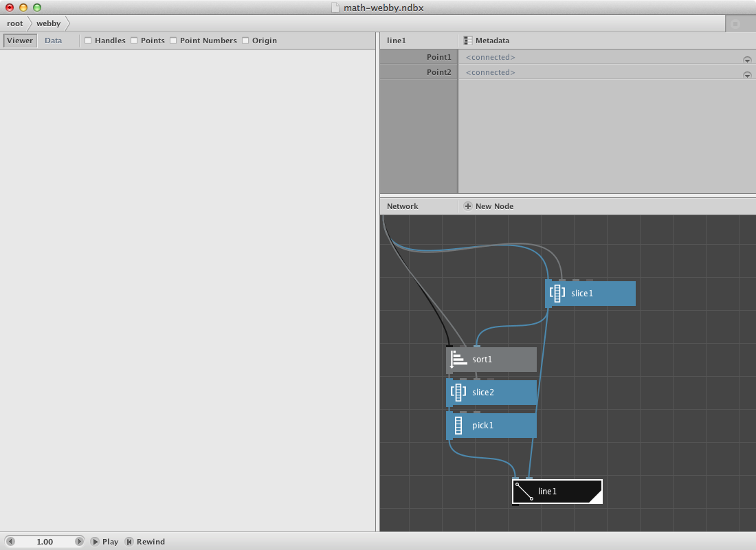This screenshot has height=550, width=756.
Task: Click the line1 node icon
Action: point(524,492)
